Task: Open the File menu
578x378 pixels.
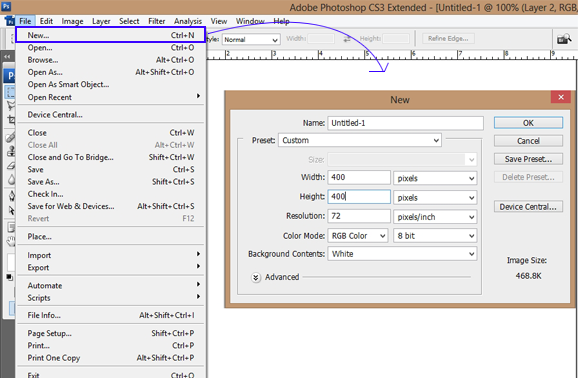Action: (25, 21)
